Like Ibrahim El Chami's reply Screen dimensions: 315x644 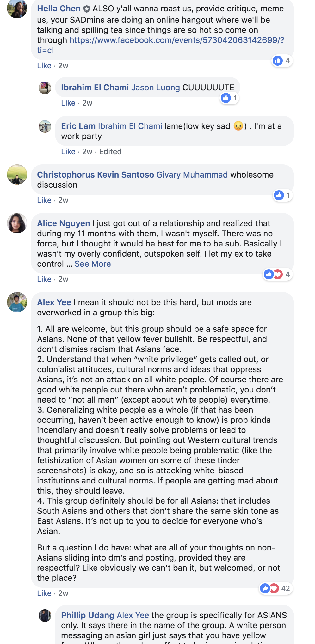(68, 103)
